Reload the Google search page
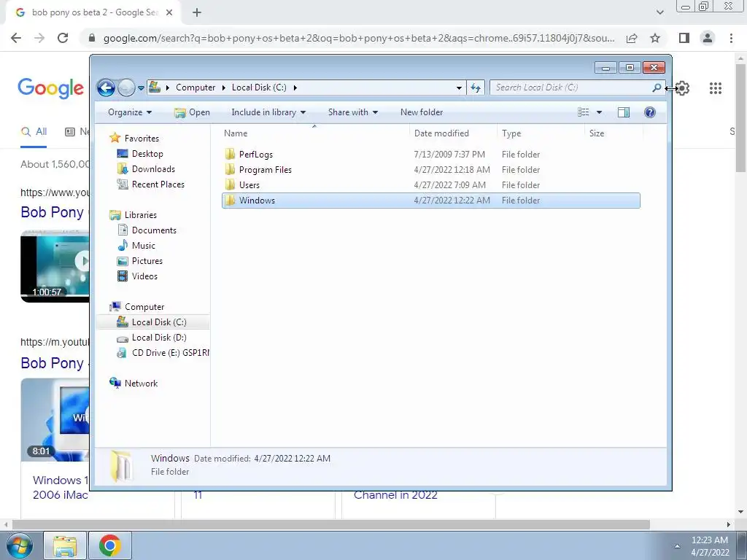Image resolution: width=747 pixels, height=560 pixels. click(x=63, y=38)
